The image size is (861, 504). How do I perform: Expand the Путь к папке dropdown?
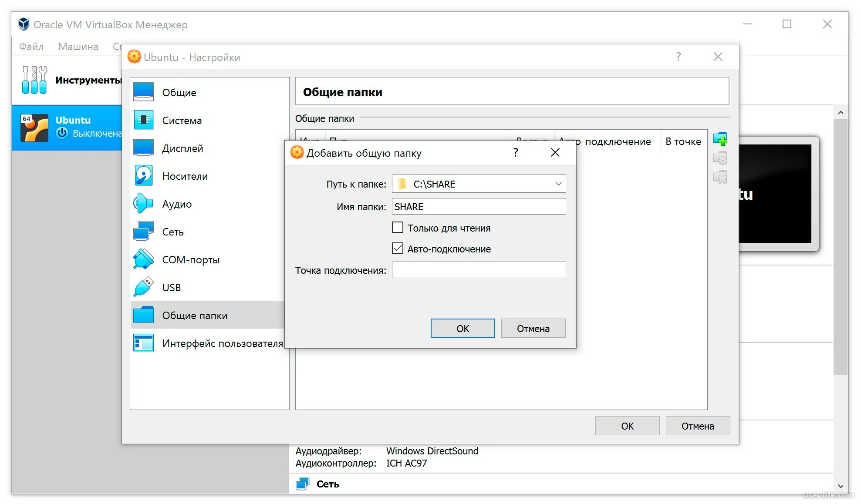[558, 184]
